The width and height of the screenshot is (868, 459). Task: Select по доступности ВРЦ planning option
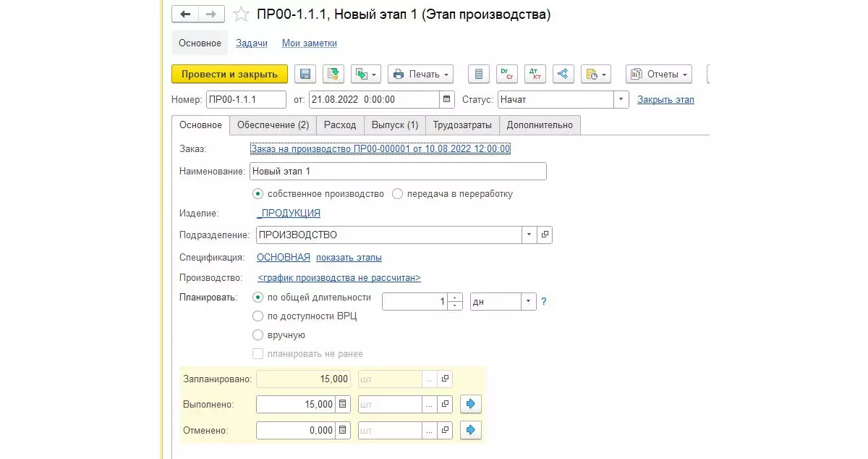tap(258, 316)
